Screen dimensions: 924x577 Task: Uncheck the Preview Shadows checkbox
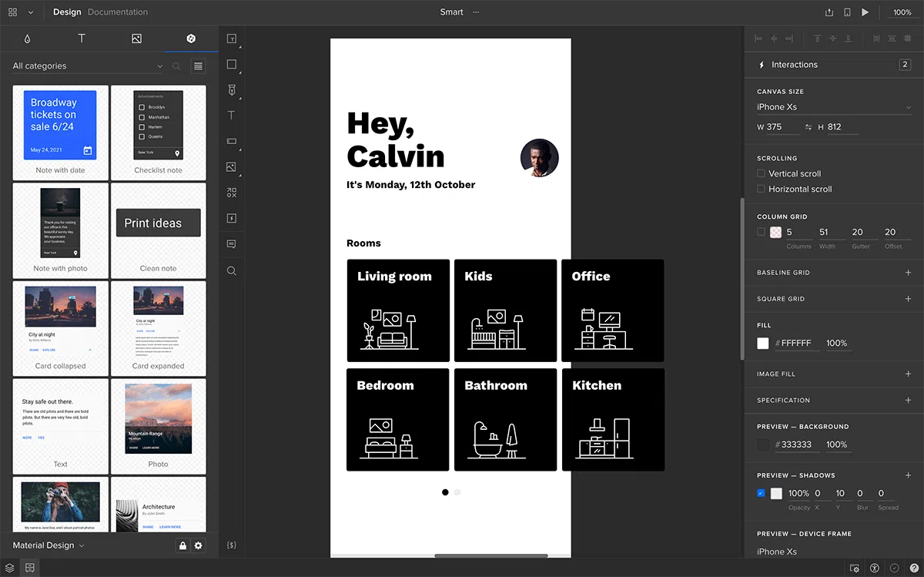762,493
